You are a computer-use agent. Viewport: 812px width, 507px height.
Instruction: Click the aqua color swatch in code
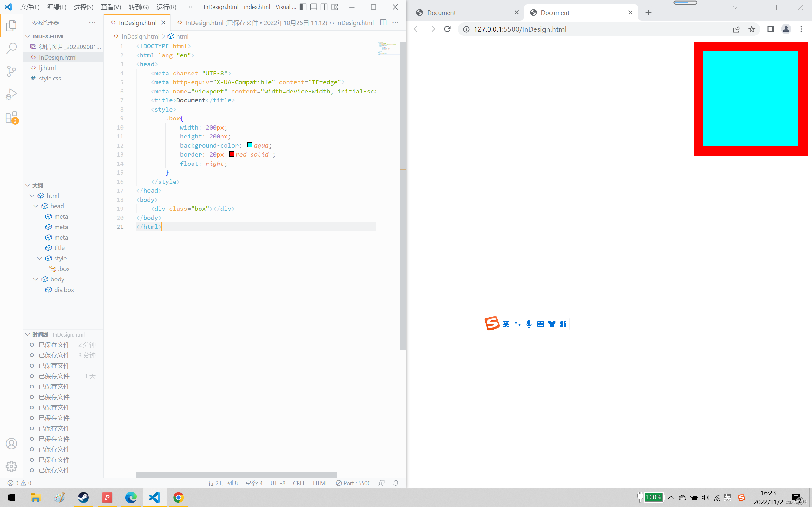click(x=250, y=145)
